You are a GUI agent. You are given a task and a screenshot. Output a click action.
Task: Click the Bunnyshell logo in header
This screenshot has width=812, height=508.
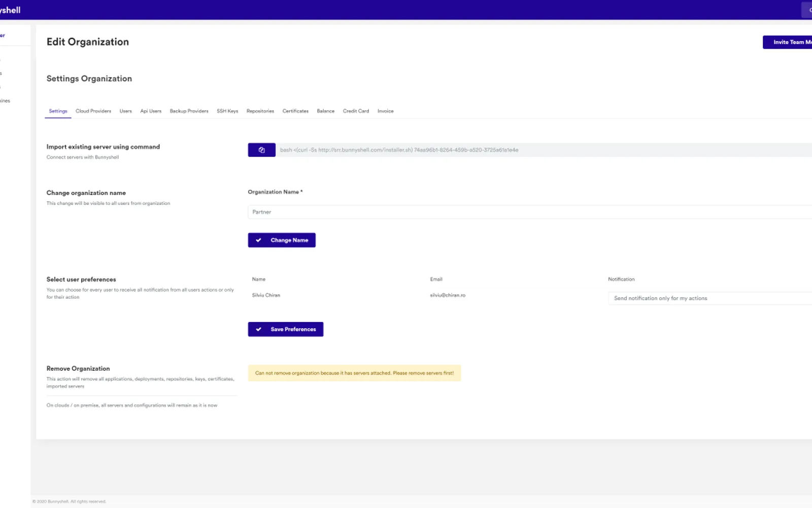(10, 10)
